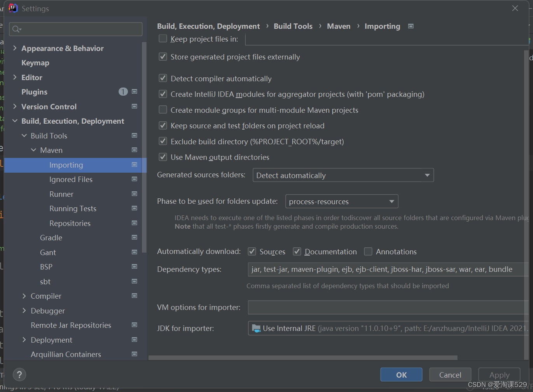Click the Apply button
Screen dimensions: 533x392
point(499,375)
